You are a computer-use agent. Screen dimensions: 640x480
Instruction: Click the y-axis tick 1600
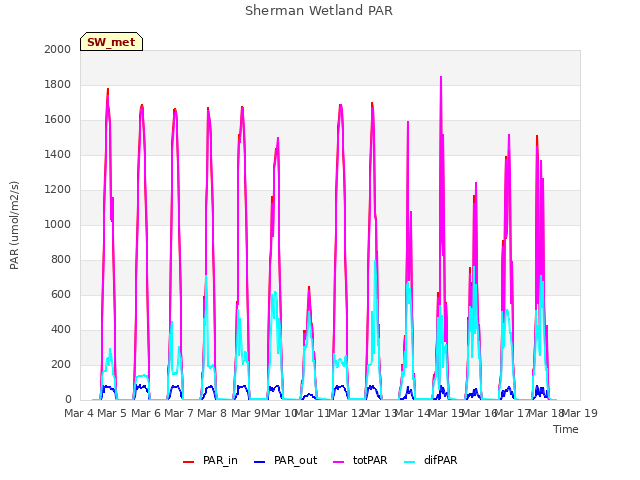click(58, 120)
